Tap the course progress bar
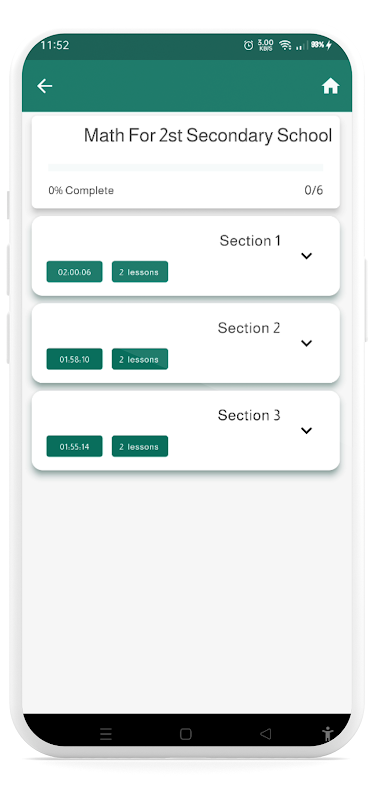Viewport: 369px width, 800px height. [x=186, y=167]
